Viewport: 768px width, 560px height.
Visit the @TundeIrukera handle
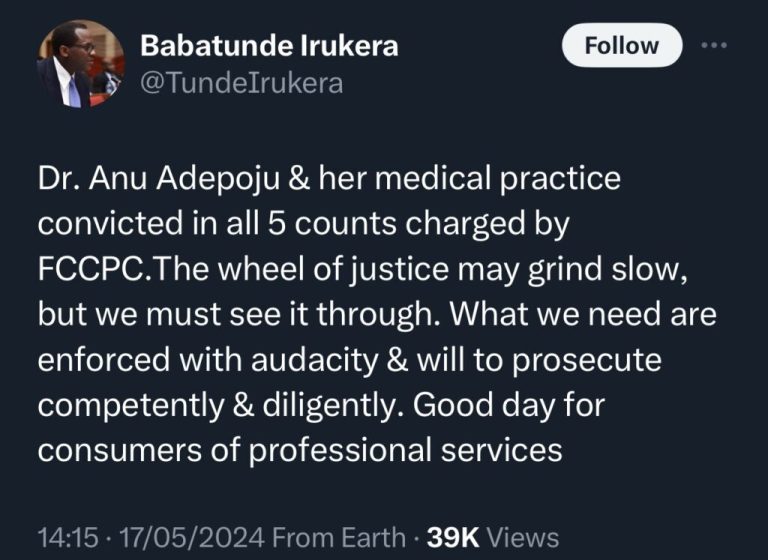coord(241,83)
